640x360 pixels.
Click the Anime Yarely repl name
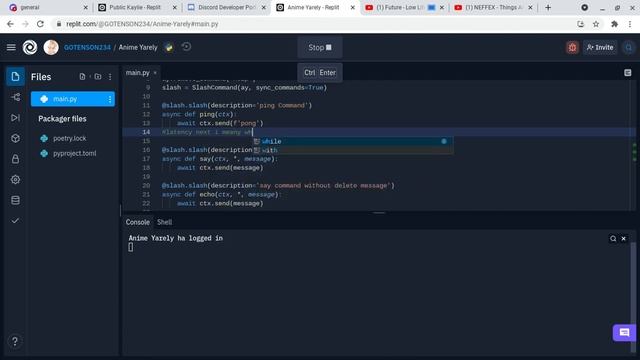(138, 47)
